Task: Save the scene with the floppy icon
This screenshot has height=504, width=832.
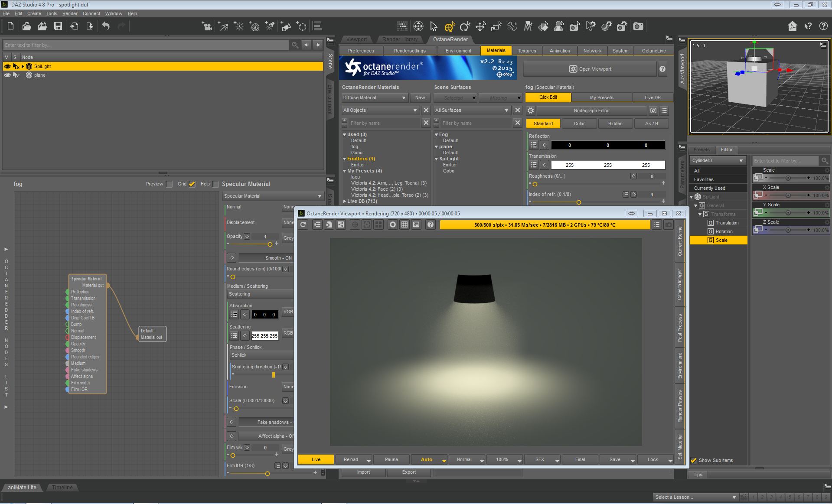Action: tap(58, 26)
